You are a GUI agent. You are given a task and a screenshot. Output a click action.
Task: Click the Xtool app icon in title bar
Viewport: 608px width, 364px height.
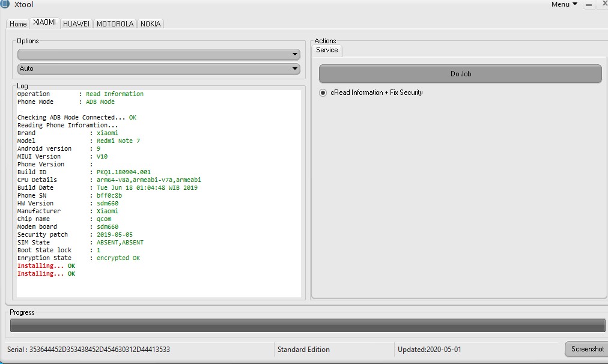[x=4, y=4]
